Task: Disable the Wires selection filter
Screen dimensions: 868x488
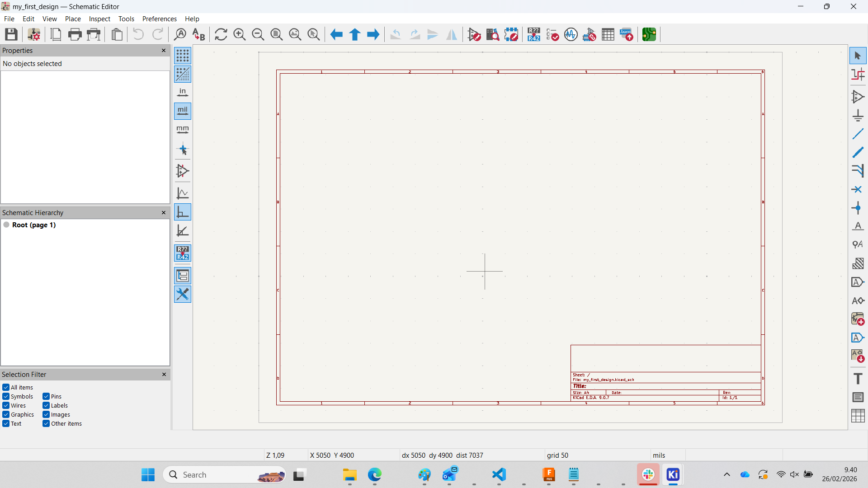Action: 6,405
